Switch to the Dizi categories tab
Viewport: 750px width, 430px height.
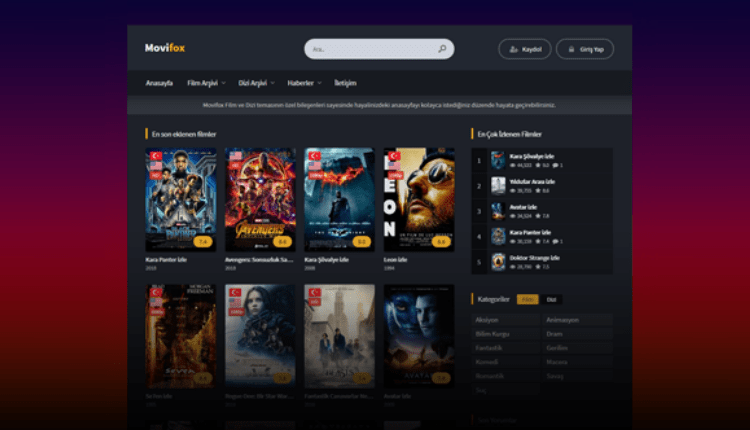click(551, 299)
